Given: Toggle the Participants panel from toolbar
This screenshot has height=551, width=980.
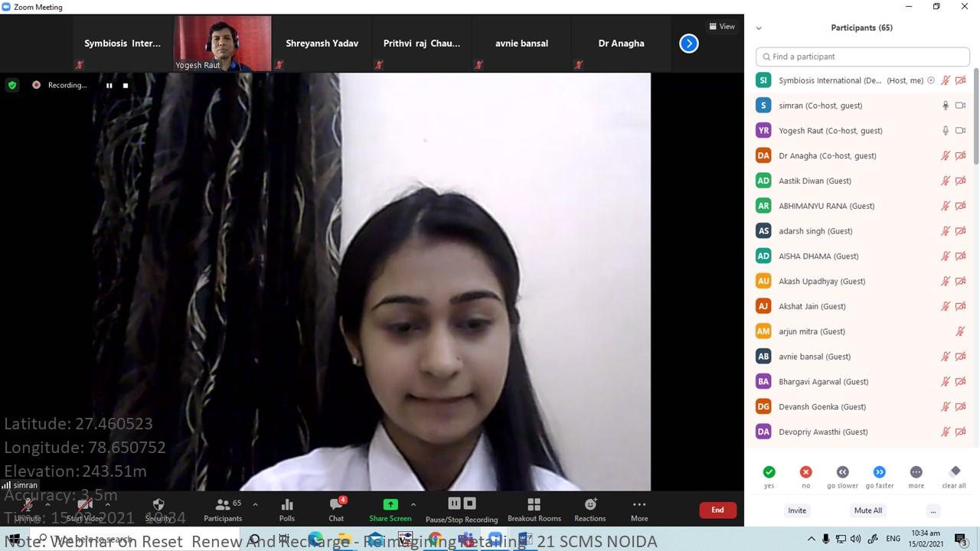Looking at the screenshot, I should coord(223,509).
